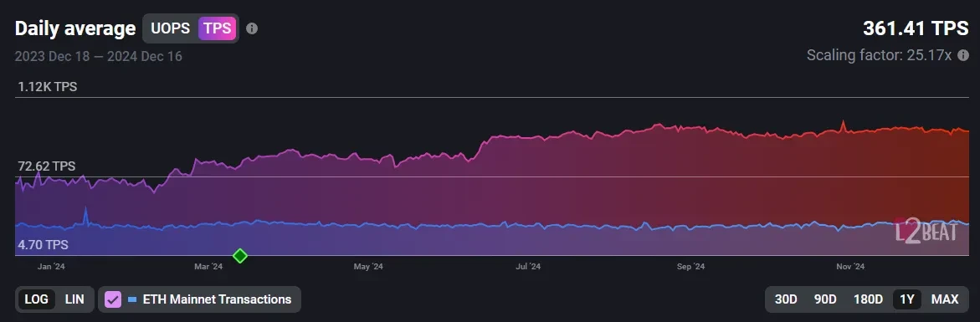Switch the metric to UOPS
Viewport: 980px width, 322px height.
170,28
